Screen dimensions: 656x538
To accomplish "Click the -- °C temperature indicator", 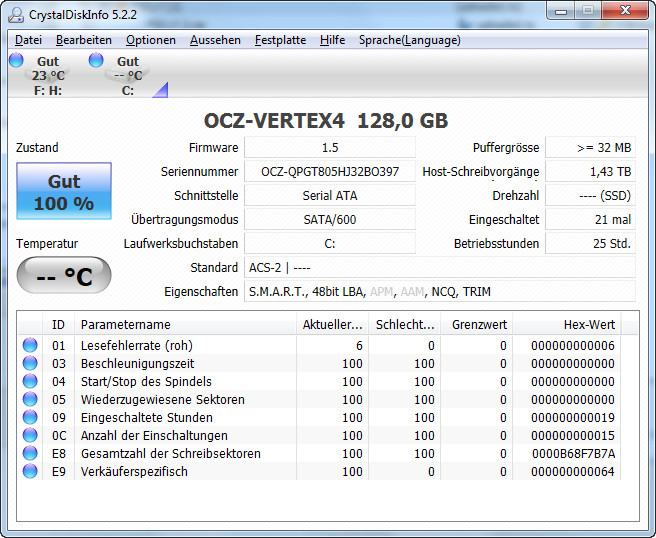I will (x=64, y=275).
